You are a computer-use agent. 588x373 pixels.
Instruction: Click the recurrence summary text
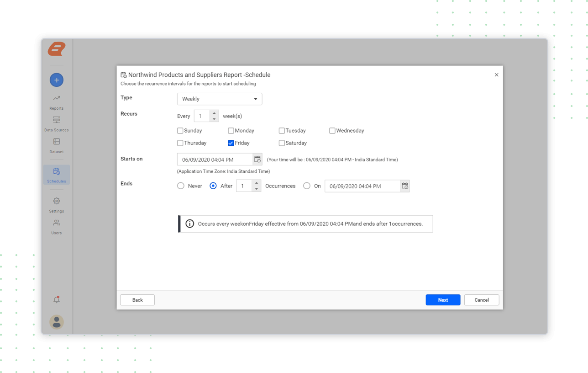pos(310,224)
